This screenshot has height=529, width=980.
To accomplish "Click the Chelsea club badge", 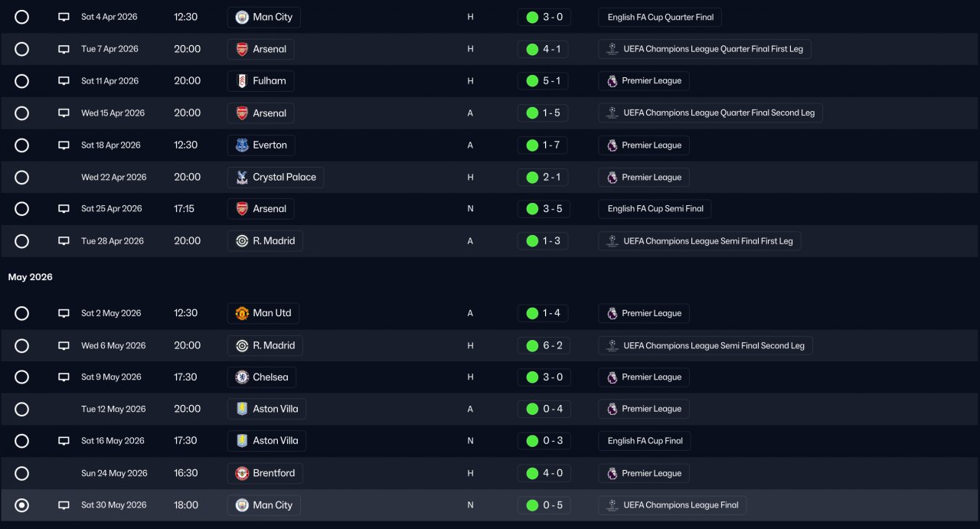I will tap(242, 377).
